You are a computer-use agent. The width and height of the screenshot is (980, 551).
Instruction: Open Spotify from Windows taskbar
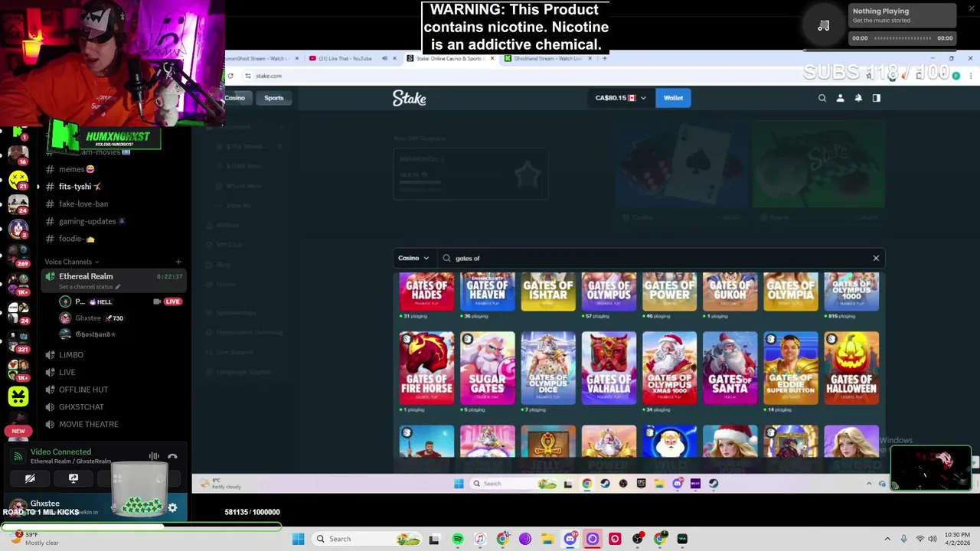coord(457,539)
